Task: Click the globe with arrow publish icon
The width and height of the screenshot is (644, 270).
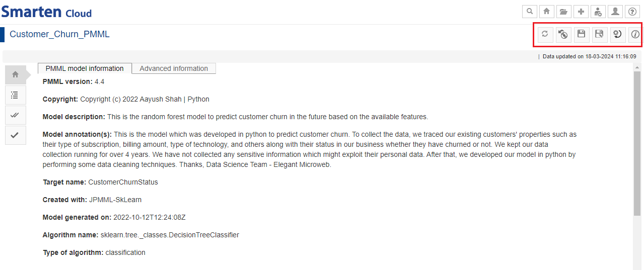Action: [563, 34]
